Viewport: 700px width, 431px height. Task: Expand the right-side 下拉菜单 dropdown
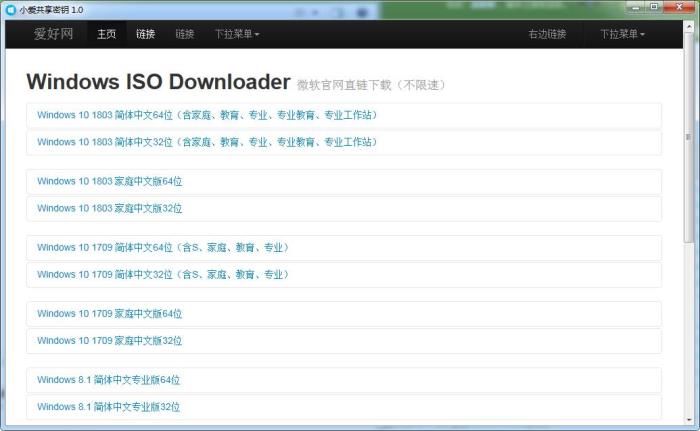(x=622, y=34)
